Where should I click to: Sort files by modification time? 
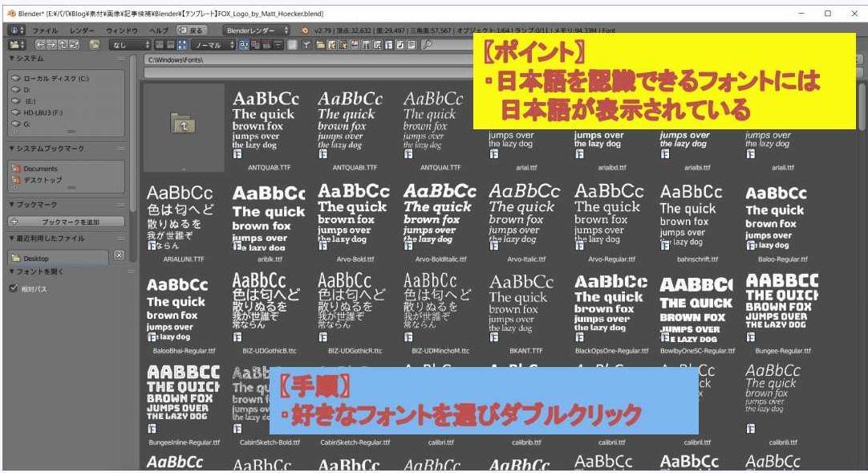coord(267,45)
